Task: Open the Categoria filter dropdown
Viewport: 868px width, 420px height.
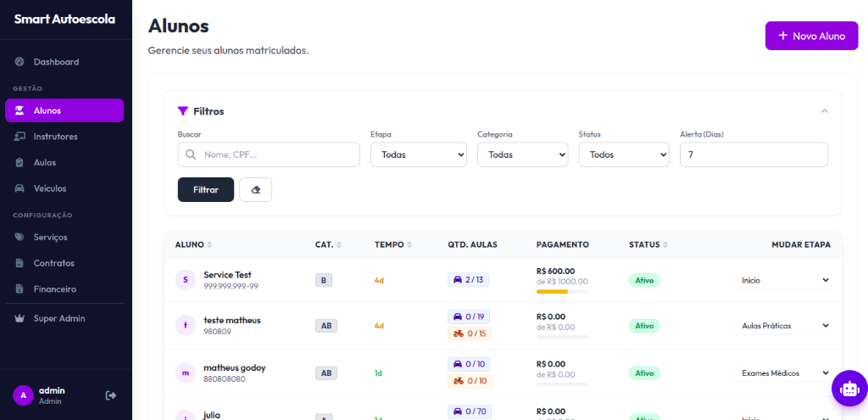Action: [x=522, y=154]
